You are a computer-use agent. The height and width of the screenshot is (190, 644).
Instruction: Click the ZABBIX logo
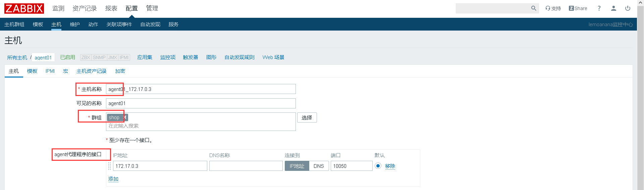pyautogui.click(x=24, y=8)
